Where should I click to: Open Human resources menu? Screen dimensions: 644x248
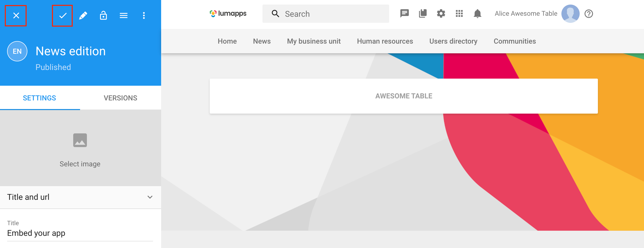[x=385, y=41]
